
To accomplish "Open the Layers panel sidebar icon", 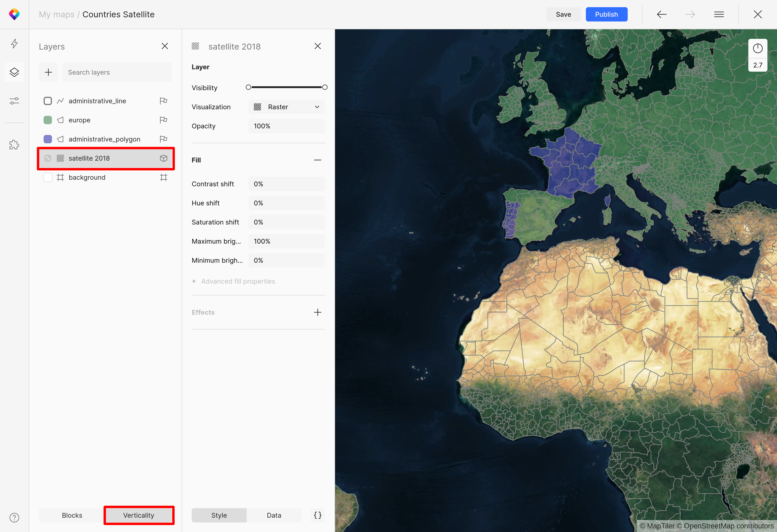I will coord(14,72).
